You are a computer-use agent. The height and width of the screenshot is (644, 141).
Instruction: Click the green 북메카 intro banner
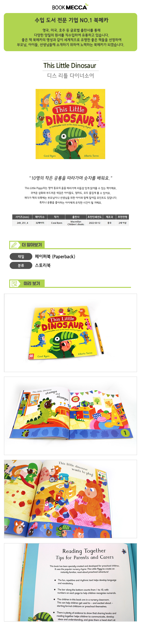pyautogui.click(x=70, y=32)
